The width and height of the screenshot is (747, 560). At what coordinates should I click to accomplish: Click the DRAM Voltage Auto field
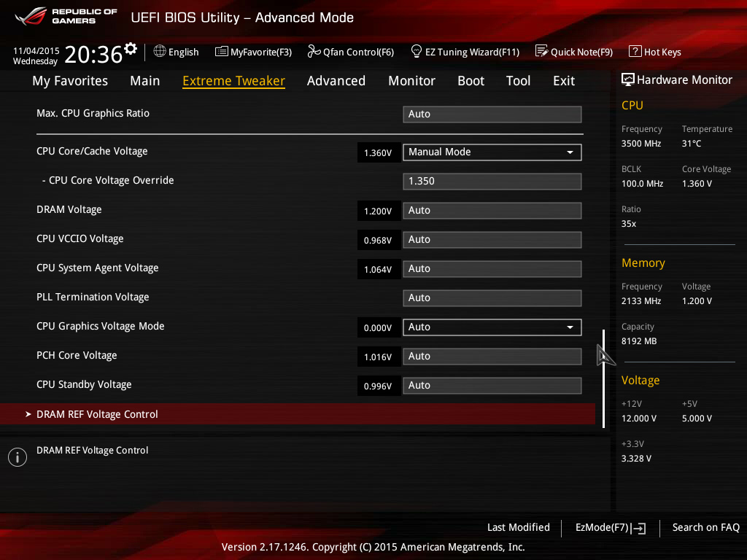click(492, 211)
